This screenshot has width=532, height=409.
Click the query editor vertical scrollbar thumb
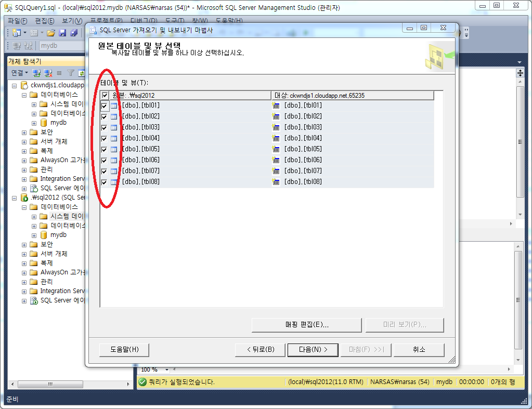coord(520,142)
